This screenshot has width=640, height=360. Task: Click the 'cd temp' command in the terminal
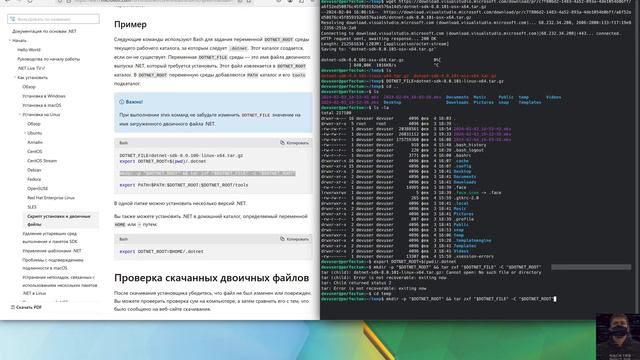[x=380, y=293]
